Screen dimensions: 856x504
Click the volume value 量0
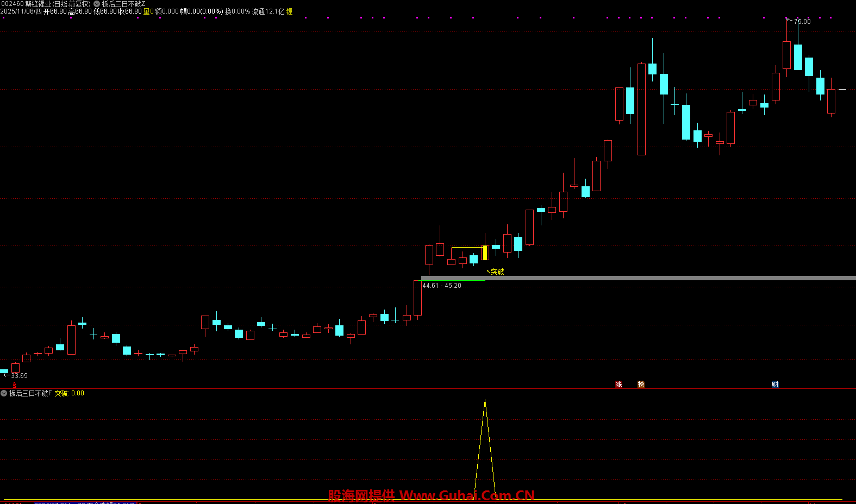coord(148,11)
